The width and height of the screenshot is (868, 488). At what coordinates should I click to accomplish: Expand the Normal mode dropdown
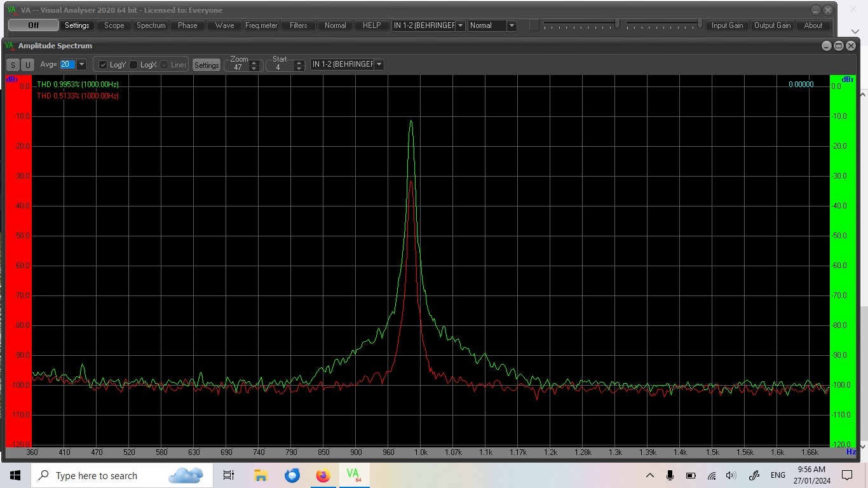point(512,25)
